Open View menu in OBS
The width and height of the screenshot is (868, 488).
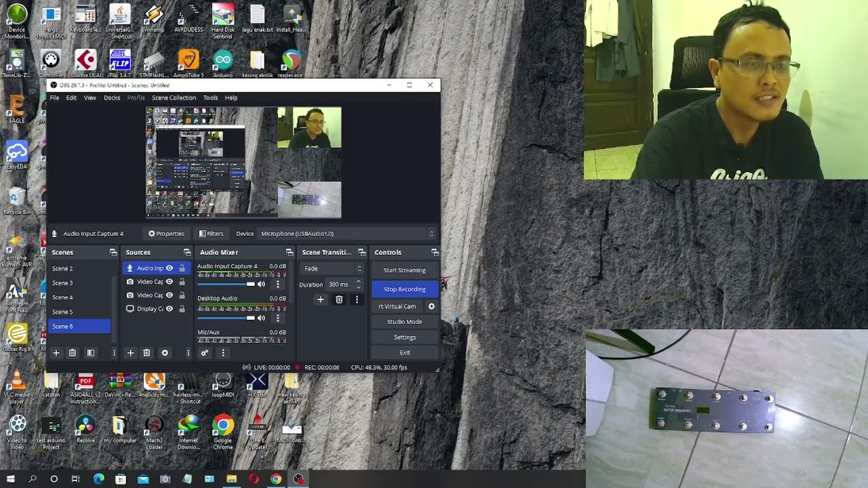pyautogui.click(x=90, y=98)
